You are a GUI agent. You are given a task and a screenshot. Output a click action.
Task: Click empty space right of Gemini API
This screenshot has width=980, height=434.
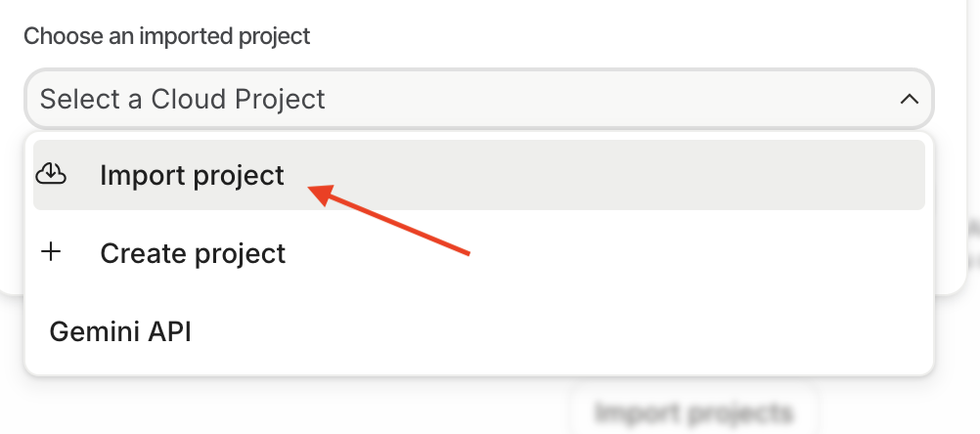[x=587, y=331]
